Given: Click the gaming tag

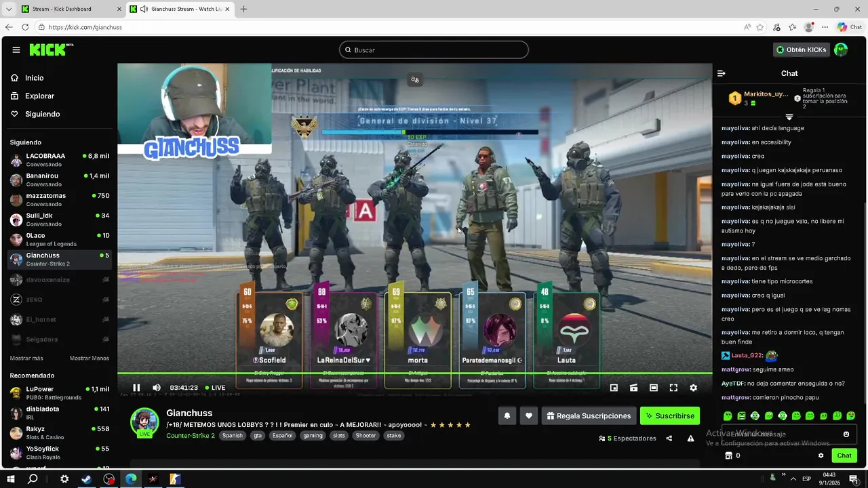Looking at the screenshot, I should tap(313, 436).
